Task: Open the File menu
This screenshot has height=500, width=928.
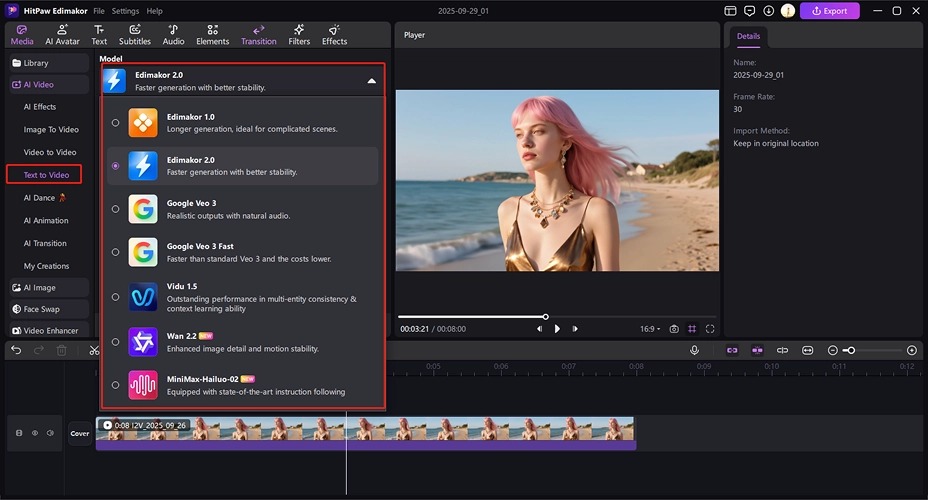Action: click(99, 11)
